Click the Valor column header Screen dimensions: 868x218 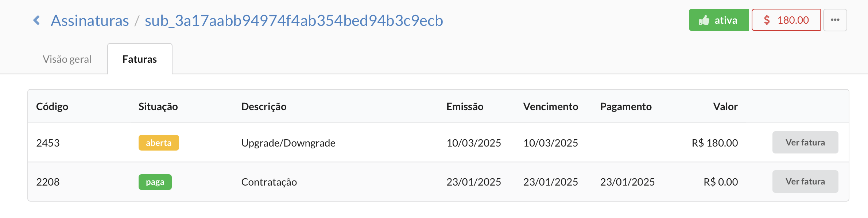coord(725,106)
